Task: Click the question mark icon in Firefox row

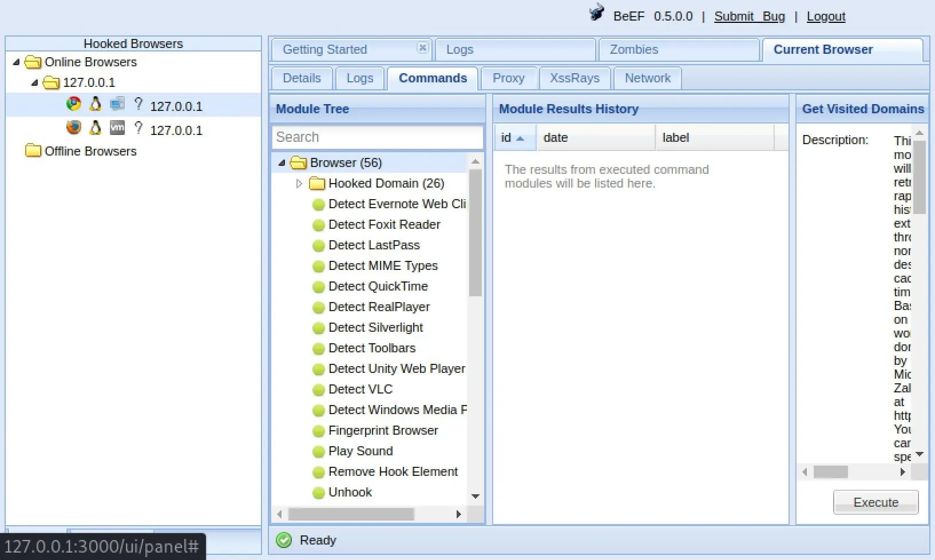Action: (138, 127)
